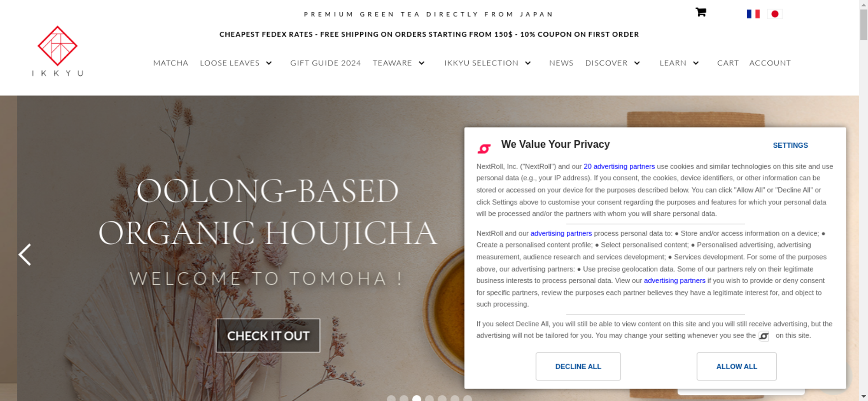This screenshot has height=401, width=868.
Task: Click the Allow All button
Action: (x=736, y=366)
